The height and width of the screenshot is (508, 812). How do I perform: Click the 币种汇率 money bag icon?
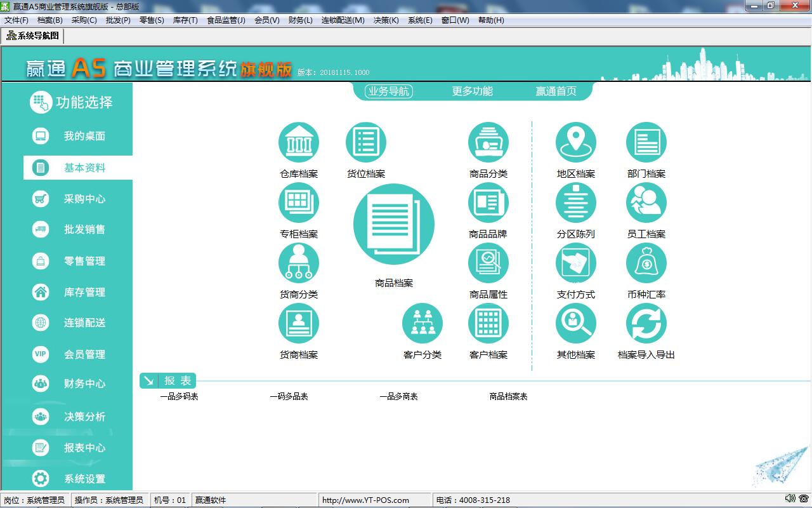click(x=646, y=264)
